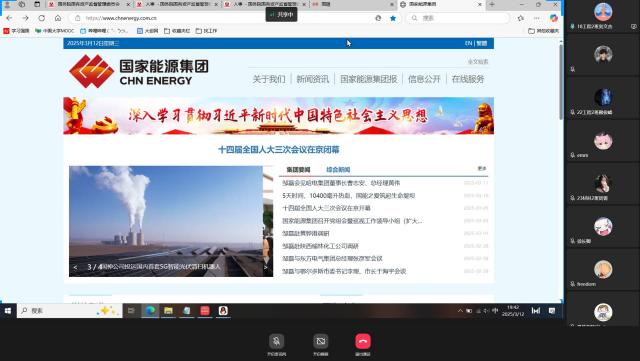Open headline 十四届全国人大三次会议在京闭幕
The width and height of the screenshot is (640, 361).
click(x=279, y=149)
